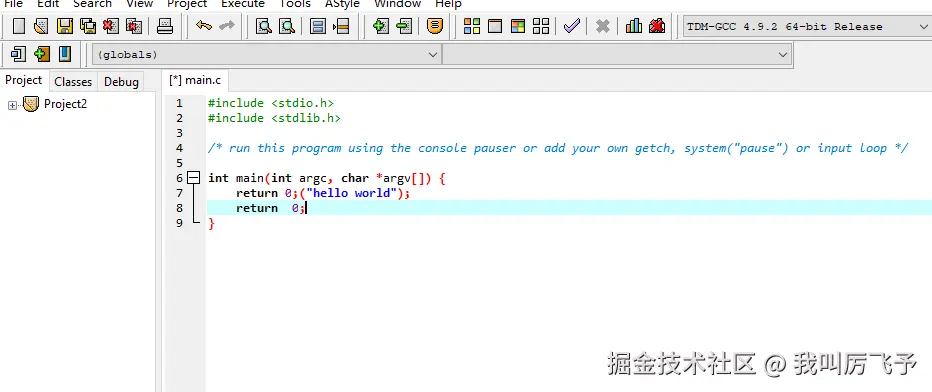Image resolution: width=932 pixels, height=392 pixels.
Task: Click the #include <stdlib.h> line
Action: pos(274,118)
